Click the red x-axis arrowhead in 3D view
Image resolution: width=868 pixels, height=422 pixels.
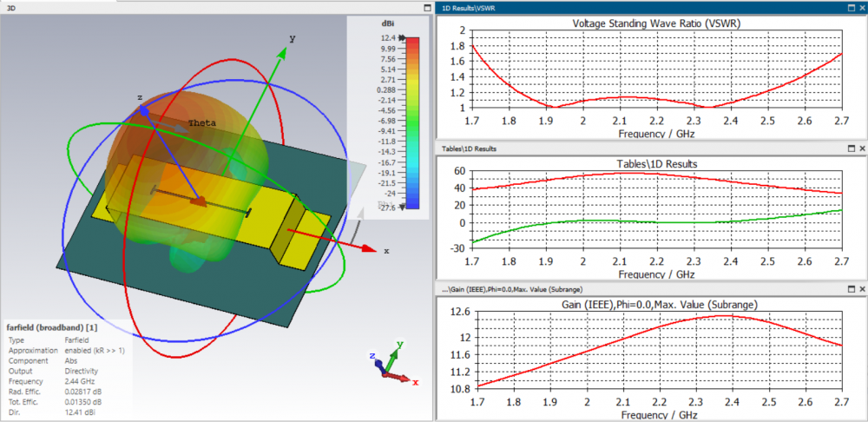[x=369, y=248]
